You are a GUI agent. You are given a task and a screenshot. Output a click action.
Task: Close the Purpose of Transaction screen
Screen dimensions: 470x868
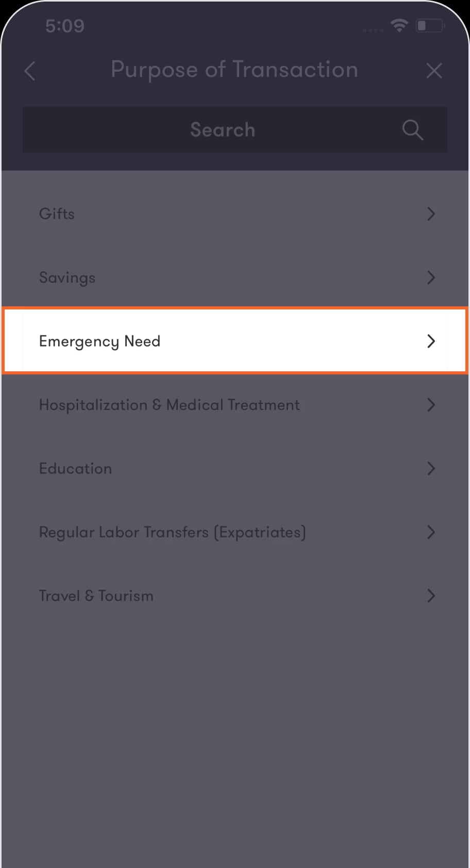point(434,71)
